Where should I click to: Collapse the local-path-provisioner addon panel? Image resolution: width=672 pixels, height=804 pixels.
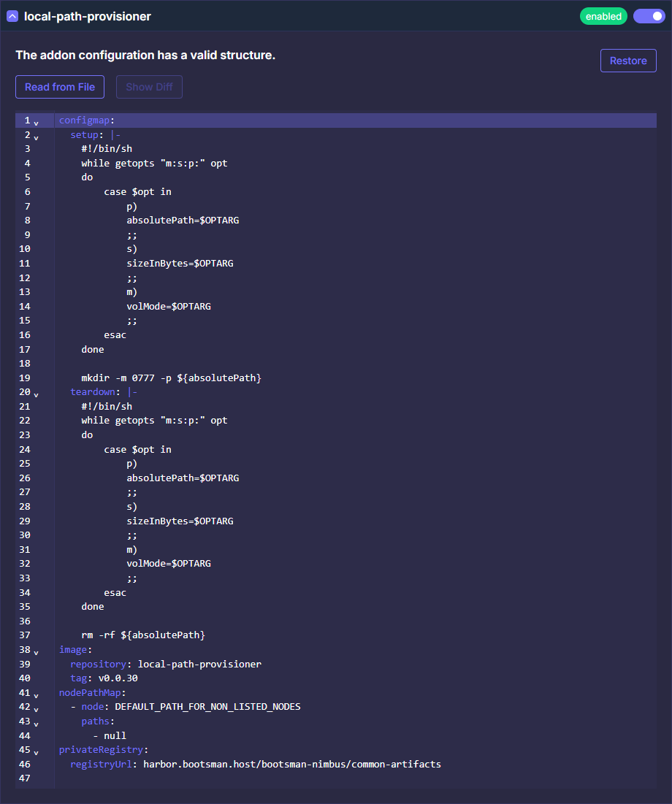click(12, 16)
